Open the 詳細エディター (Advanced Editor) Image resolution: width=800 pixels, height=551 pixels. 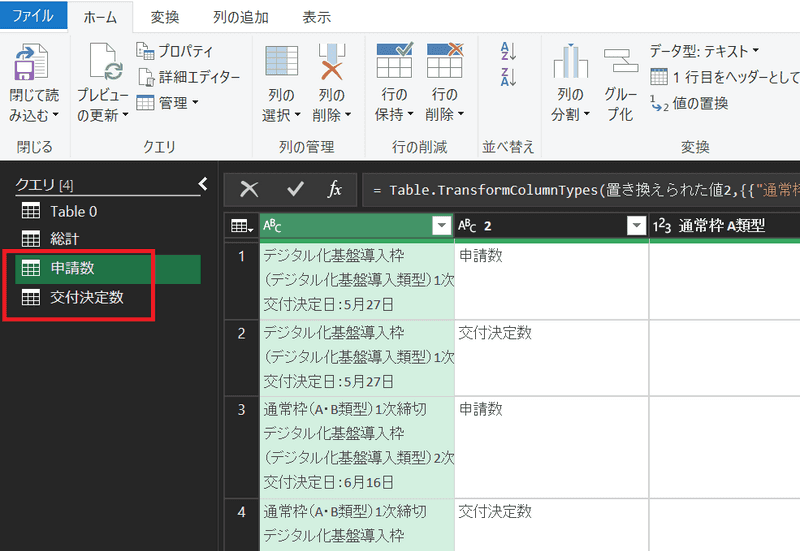(188, 76)
